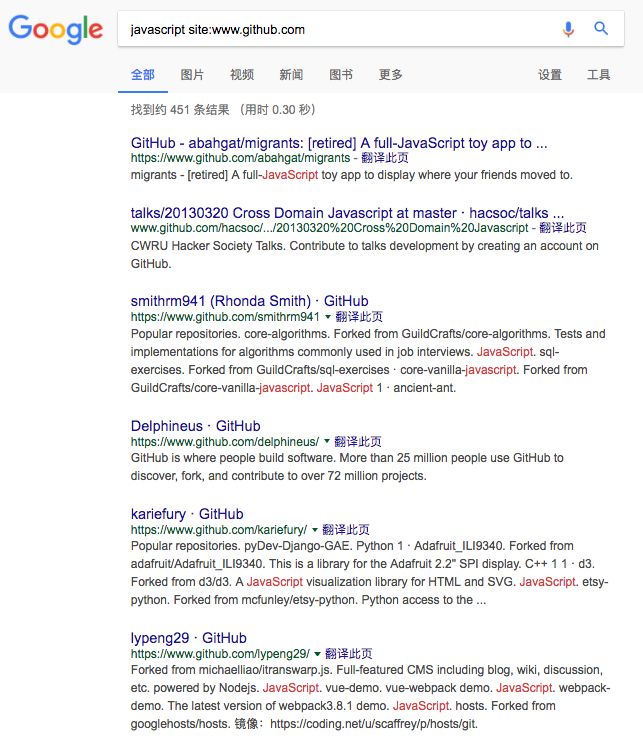Expand the dropdown arrow beside lypeng29 URL
The height and width of the screenshot is (740, 643).
point(318,654)
